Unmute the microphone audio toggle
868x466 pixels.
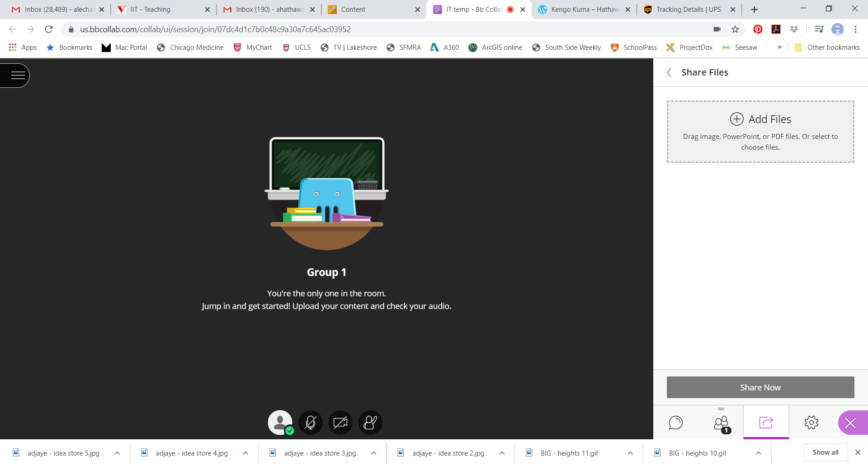point(310,423)
